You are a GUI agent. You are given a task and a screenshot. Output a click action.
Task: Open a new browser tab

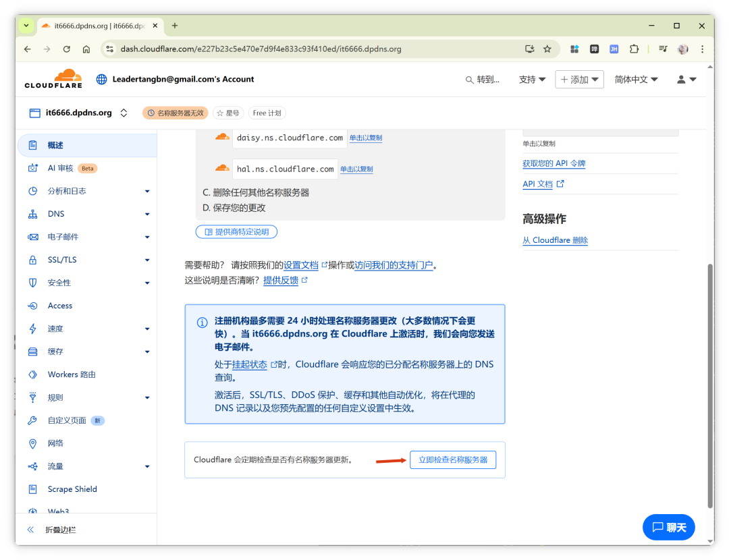175,26
